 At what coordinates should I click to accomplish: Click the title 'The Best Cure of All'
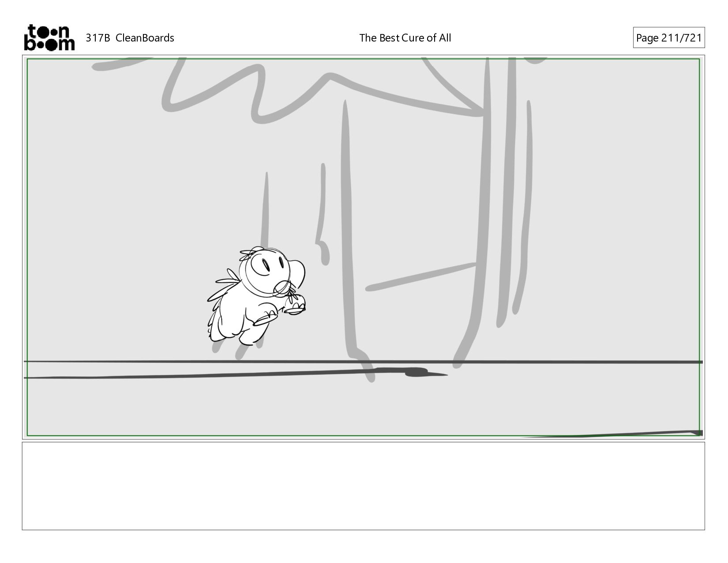coord(405,38)
